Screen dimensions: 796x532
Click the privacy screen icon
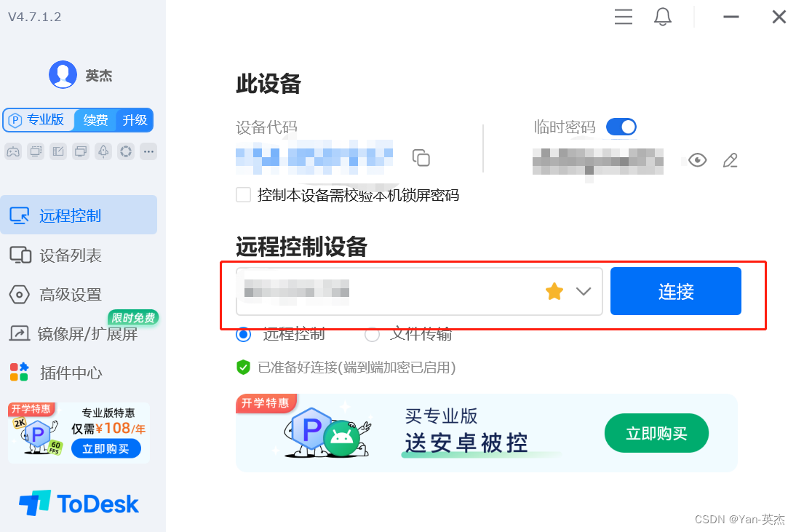pyautogui.click(x=35, y=151)
